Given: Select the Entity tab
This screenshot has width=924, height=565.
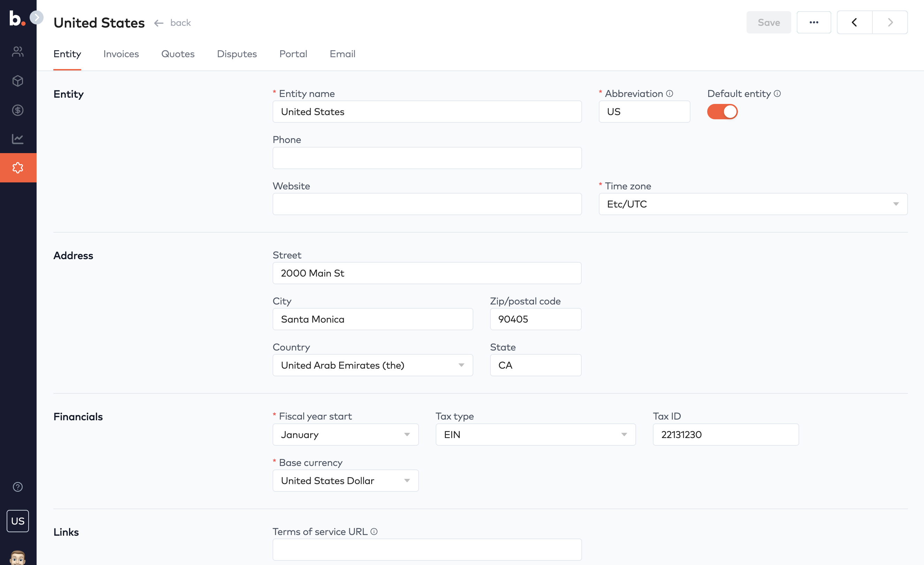Looking at the screenshot, I should tap(67, 54).
